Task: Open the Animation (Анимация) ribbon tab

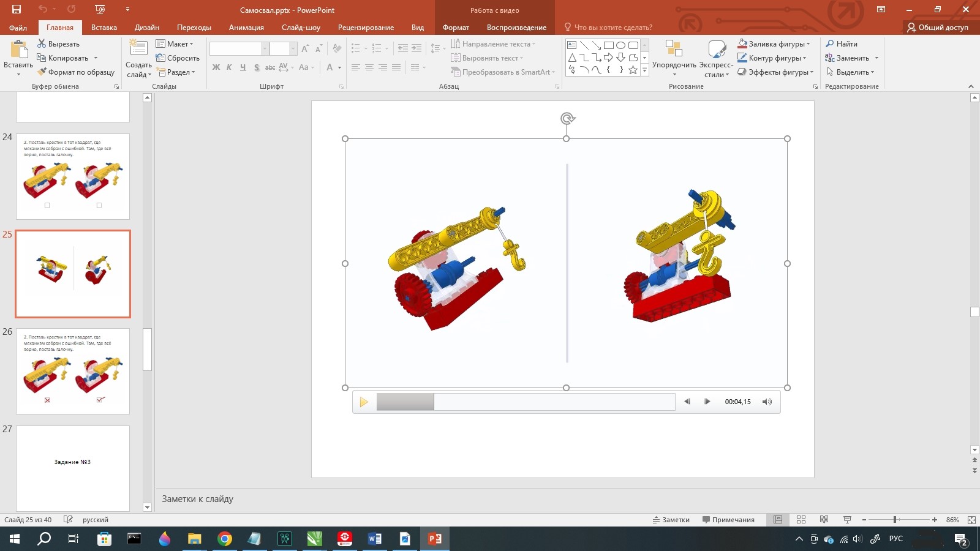Action: (246, 28)
